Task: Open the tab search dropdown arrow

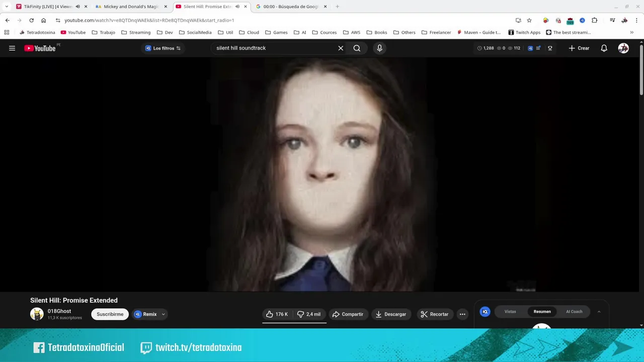Action: (7, 7)
